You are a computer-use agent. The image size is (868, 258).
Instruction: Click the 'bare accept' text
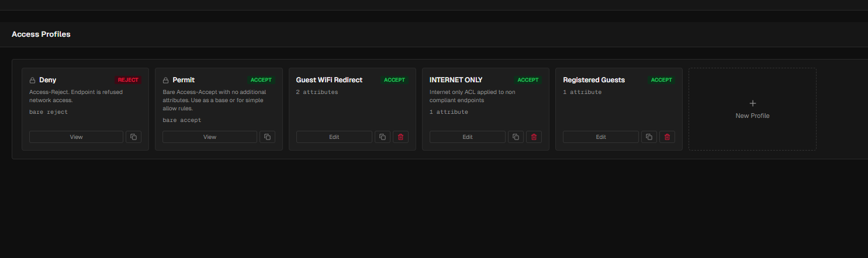click(182, 120)
